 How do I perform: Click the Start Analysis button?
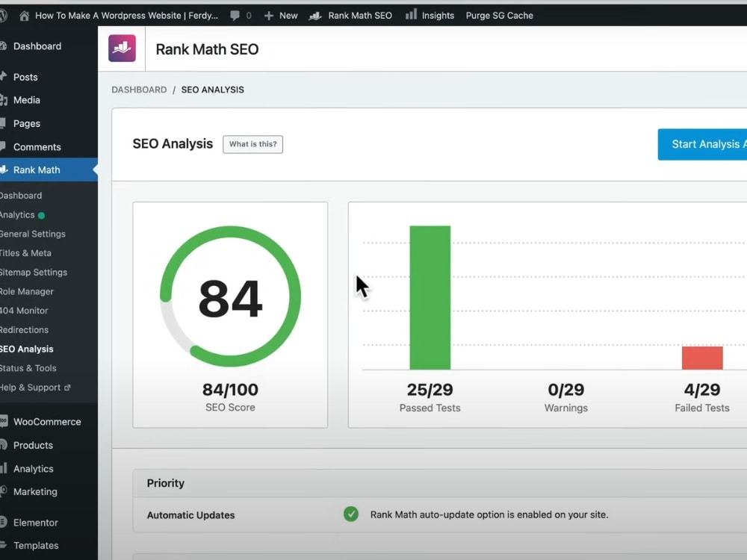702,144
